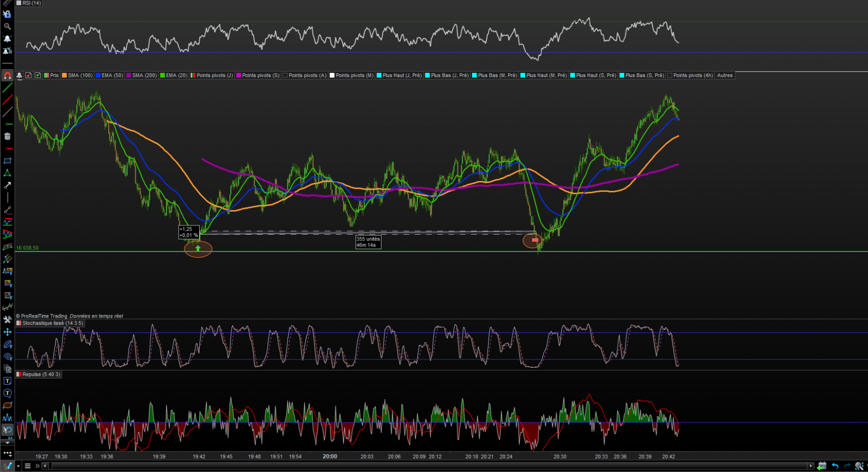The width and height of the screenshot is (868, 472).
Task: Click the Stochastique lissé (14 3 5) label
Action: point(53,323)
